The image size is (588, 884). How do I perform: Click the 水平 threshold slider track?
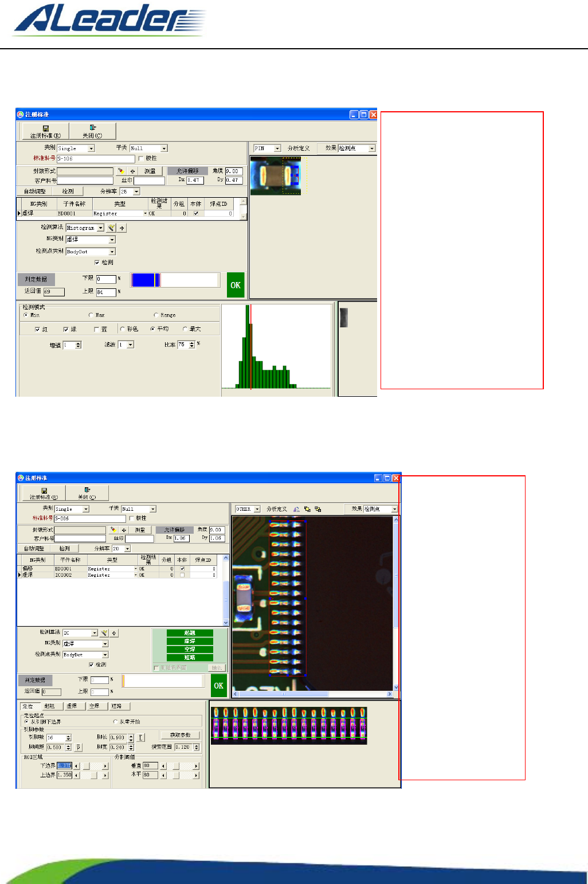click(179, 775)
